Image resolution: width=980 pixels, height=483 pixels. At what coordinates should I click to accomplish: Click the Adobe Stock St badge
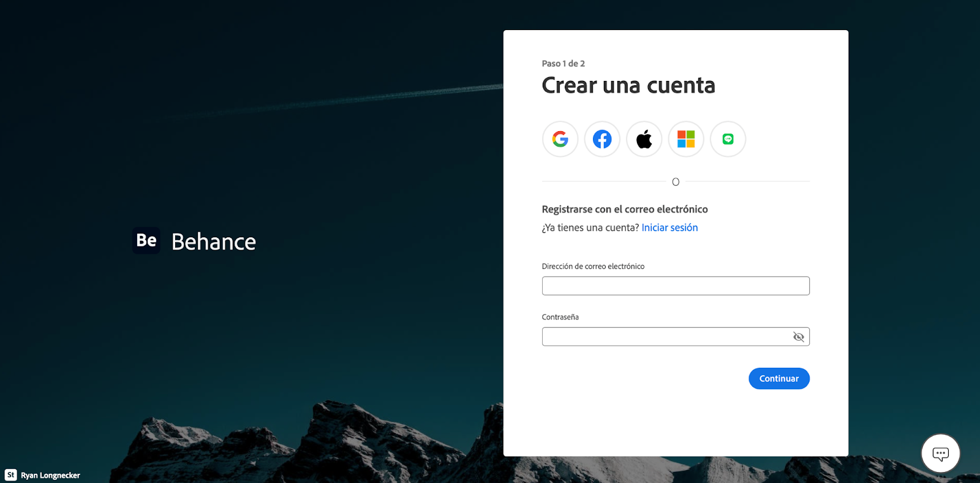(x=10, y=475)
